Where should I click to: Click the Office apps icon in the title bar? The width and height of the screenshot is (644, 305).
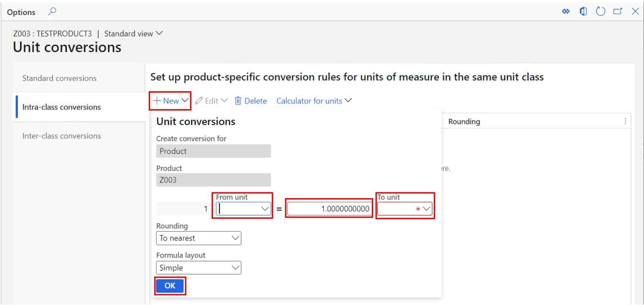[583, 11]
